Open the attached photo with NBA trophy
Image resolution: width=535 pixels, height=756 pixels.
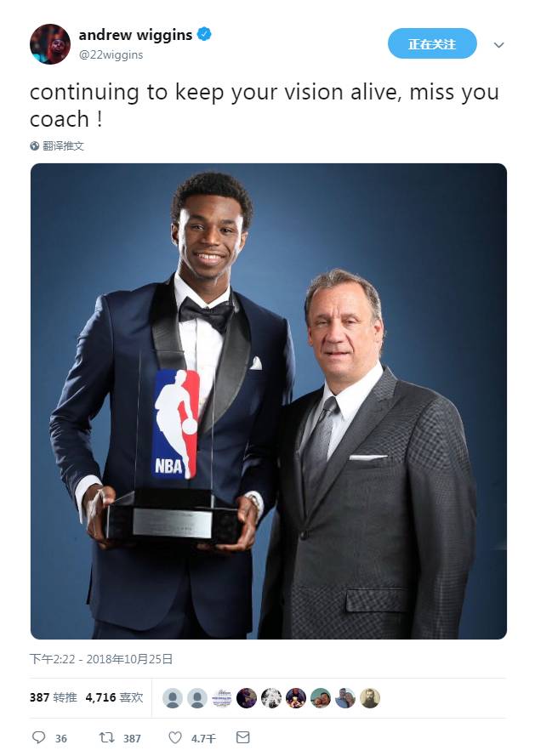(x=268, y=401)
